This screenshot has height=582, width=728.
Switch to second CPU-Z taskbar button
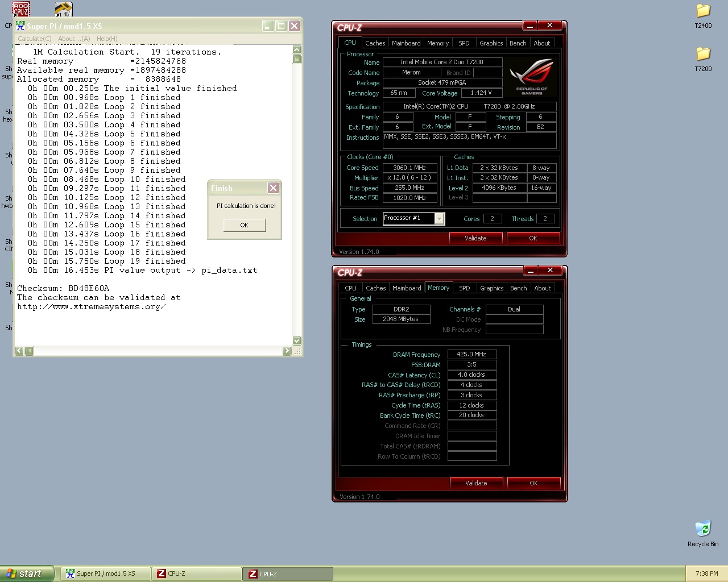(x=288, y=573)
